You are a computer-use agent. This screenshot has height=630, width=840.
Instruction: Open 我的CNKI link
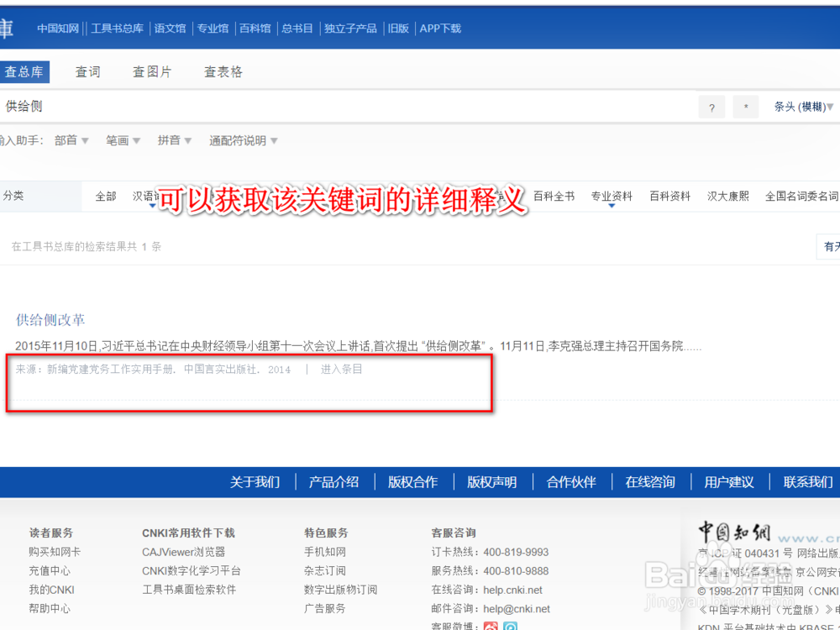(51, 590)
